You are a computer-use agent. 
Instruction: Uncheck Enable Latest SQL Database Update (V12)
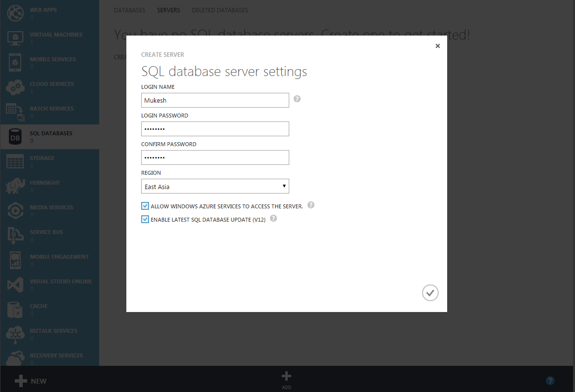145,219
